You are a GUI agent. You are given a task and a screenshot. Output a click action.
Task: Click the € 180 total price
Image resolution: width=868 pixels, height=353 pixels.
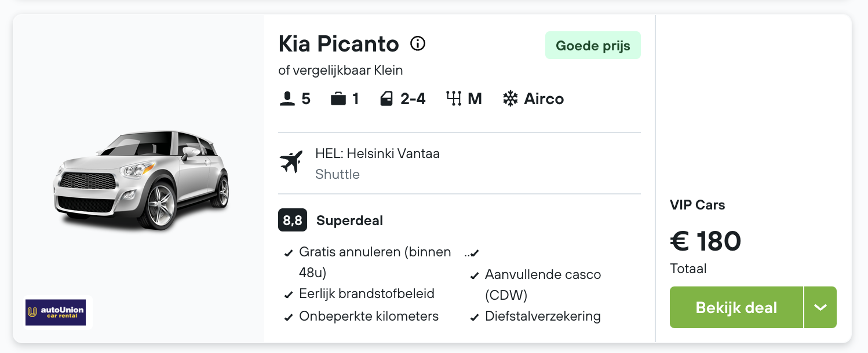[x=706, y=241]
